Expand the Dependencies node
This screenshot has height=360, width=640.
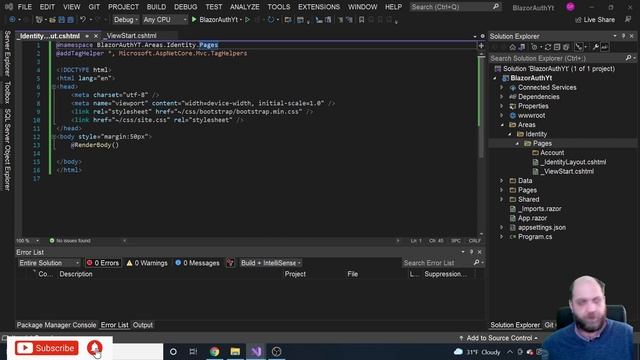502,97
